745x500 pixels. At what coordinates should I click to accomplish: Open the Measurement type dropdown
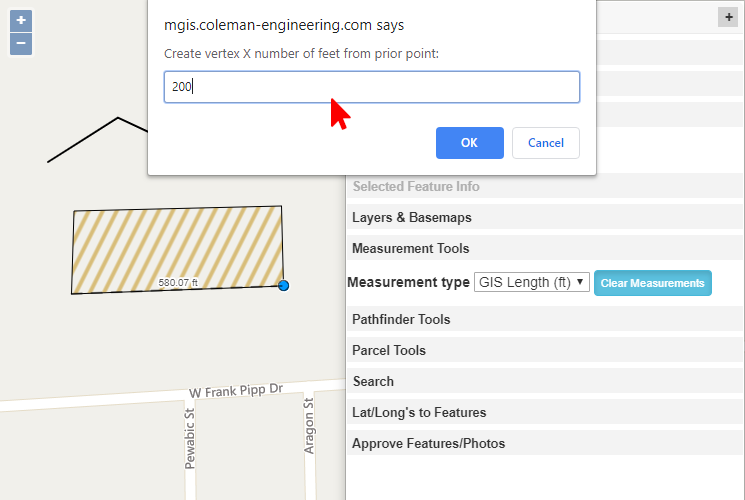coord(531,283)
